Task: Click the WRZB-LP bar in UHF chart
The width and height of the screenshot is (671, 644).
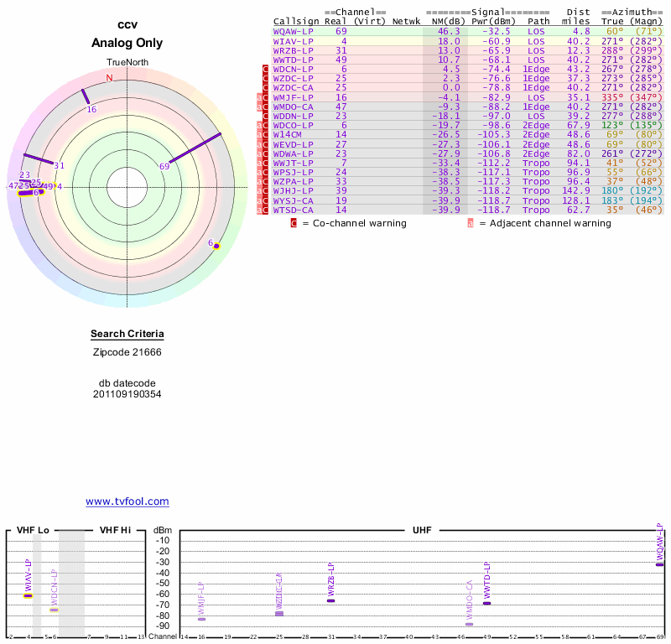Action: pos(331,600)
